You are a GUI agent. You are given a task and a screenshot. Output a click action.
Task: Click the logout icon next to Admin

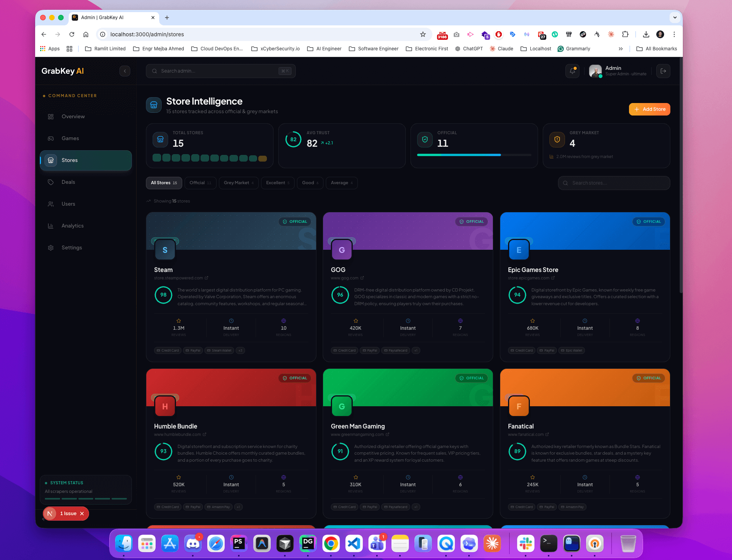coord(663,71)
